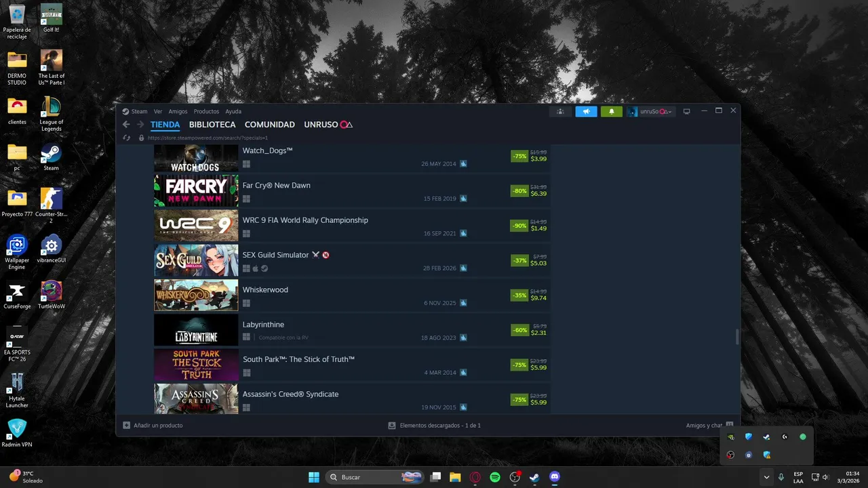Click the store URL address bar
868x488 pixels.
click(x=208, y=138)
